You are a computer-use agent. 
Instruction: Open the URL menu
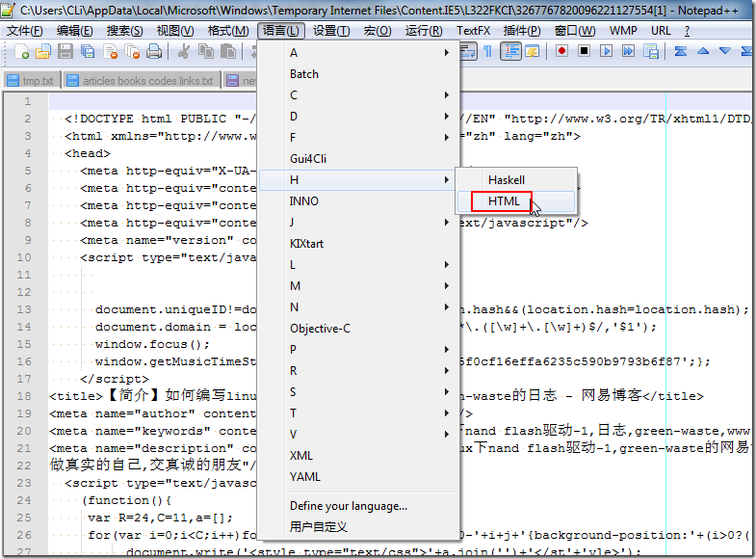click(661, 31)
